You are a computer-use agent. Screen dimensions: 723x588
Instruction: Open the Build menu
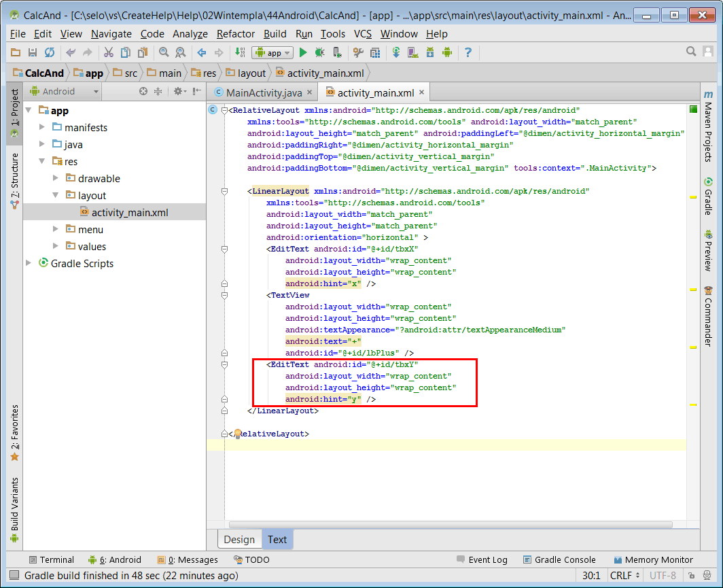275,34
